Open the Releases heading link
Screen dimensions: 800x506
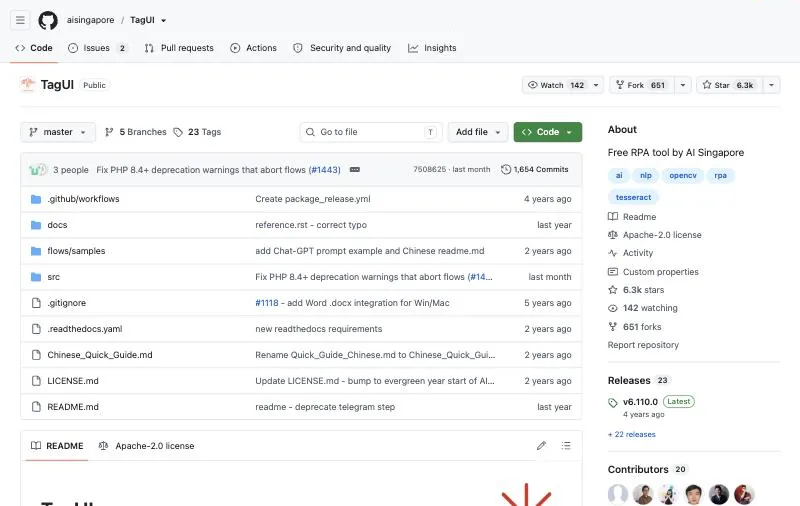tap(638, 381)
